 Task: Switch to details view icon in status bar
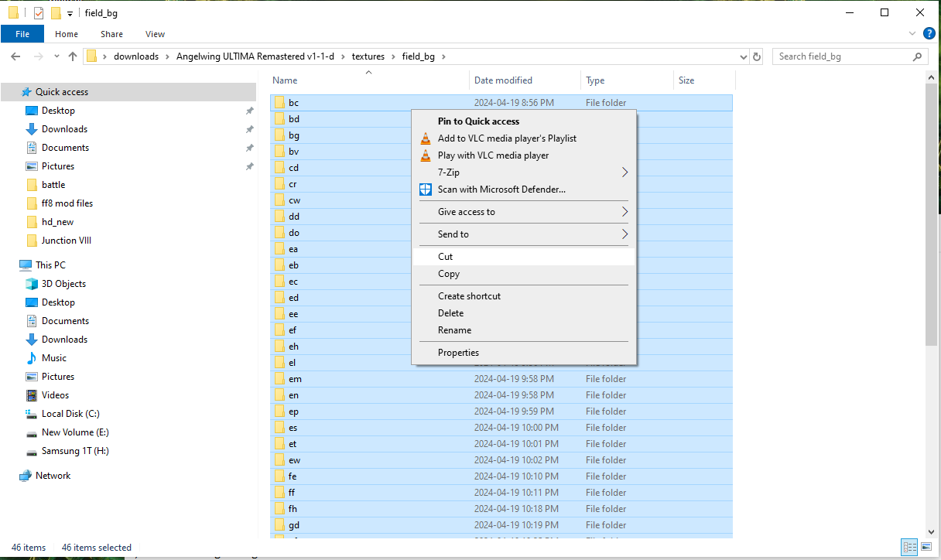point(909,547)
